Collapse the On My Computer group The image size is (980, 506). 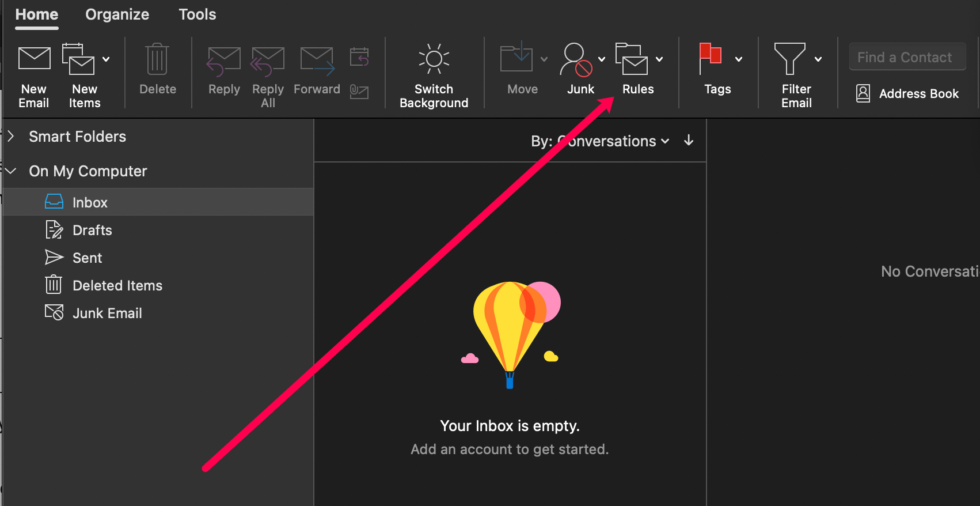coord(11,171)
